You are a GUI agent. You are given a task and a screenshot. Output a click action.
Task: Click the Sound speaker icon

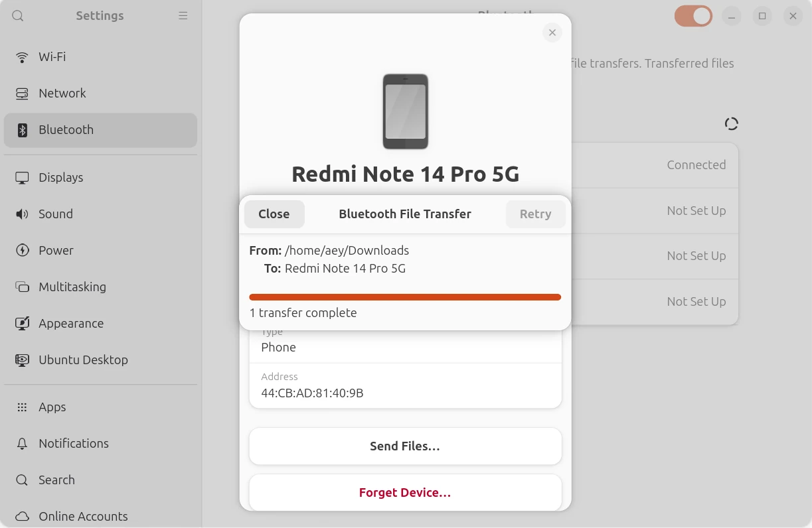click(23, 214)
